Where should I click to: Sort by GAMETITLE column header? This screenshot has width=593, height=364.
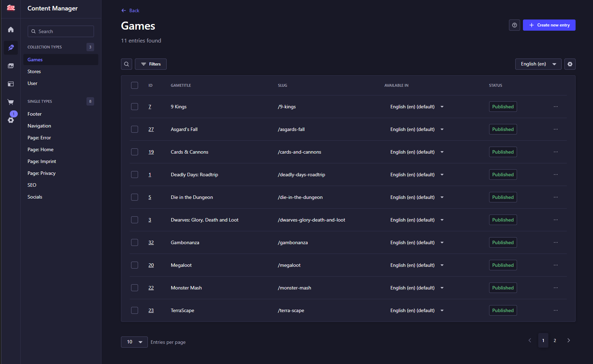[x=181, y=85]
